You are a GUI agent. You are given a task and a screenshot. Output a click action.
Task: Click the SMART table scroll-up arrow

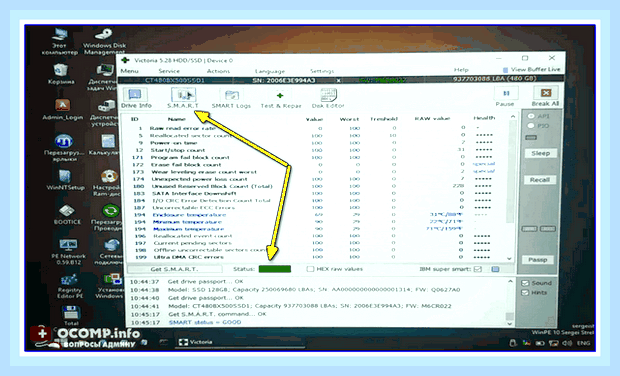[512, 117]
